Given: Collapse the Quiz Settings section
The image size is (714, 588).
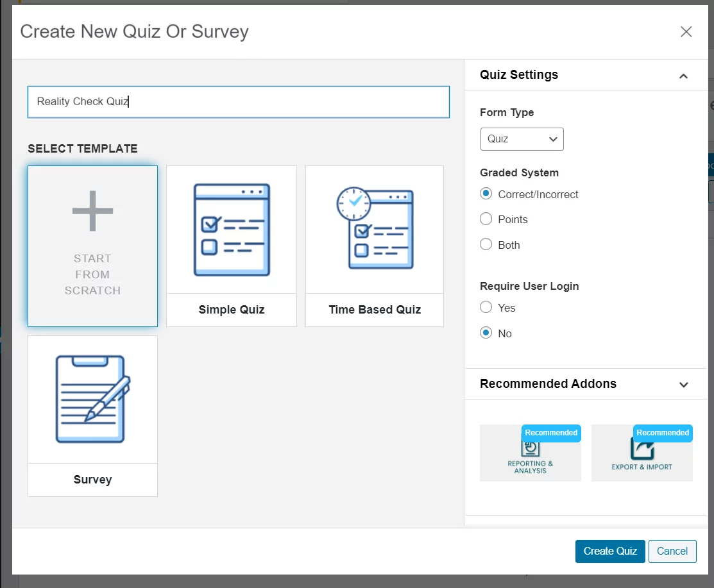Looking at the screenshot, I should point(683,76).
